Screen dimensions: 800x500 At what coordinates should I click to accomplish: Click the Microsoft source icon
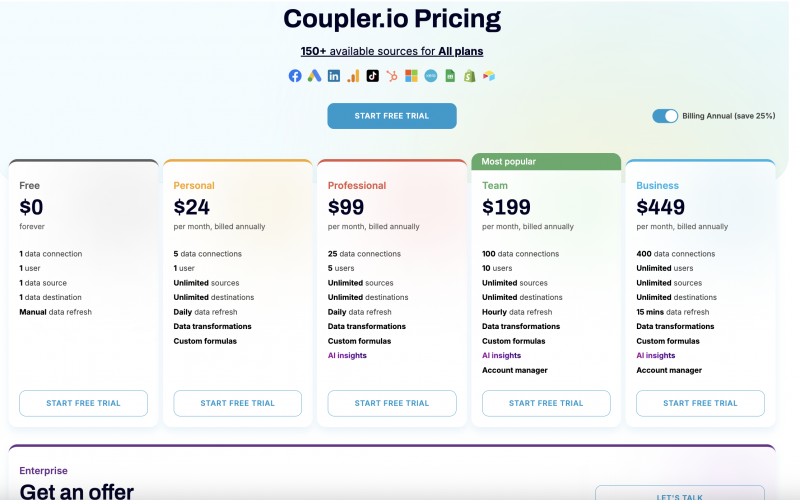[411, 76]
